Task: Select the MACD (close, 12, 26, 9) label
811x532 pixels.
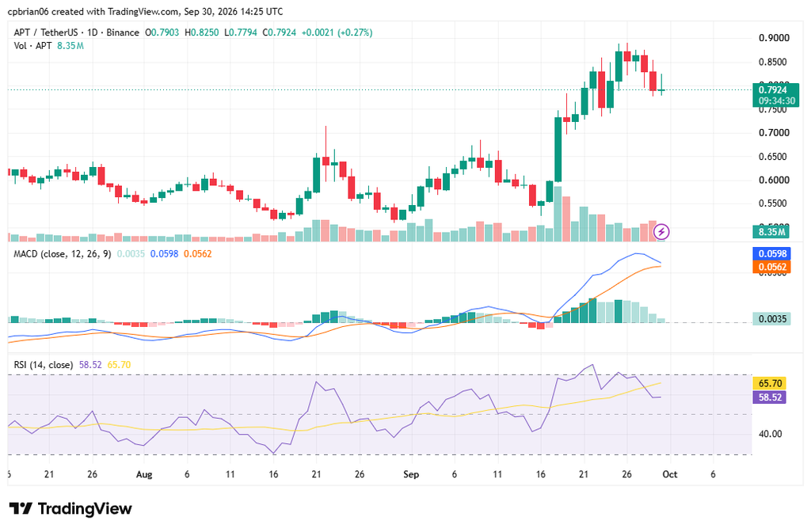Action: 62,254
